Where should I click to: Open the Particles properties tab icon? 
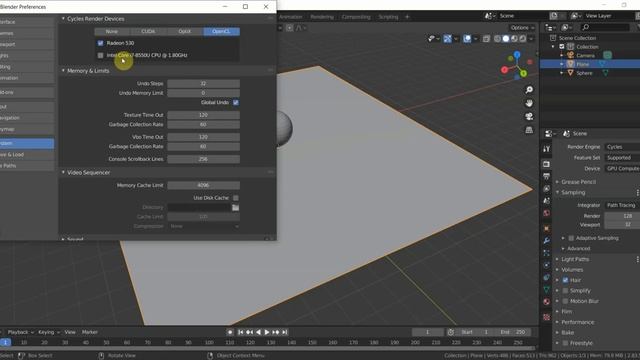pos(547,253)
